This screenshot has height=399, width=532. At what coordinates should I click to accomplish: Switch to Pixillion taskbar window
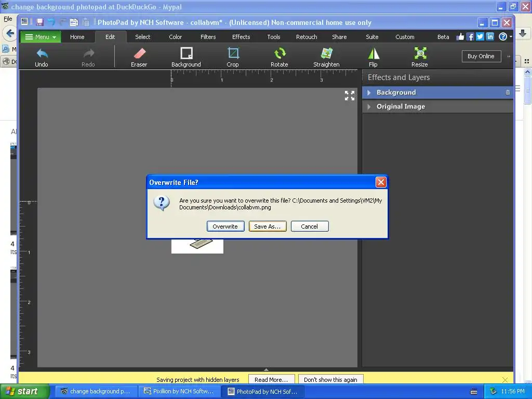point(179,391)
